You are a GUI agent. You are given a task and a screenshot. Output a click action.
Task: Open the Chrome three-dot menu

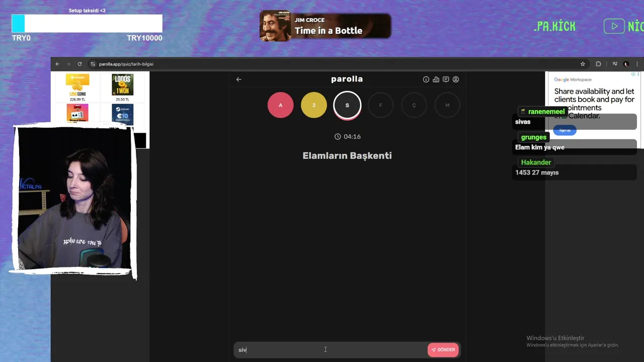pyautogui.click(x=637, y=64)
